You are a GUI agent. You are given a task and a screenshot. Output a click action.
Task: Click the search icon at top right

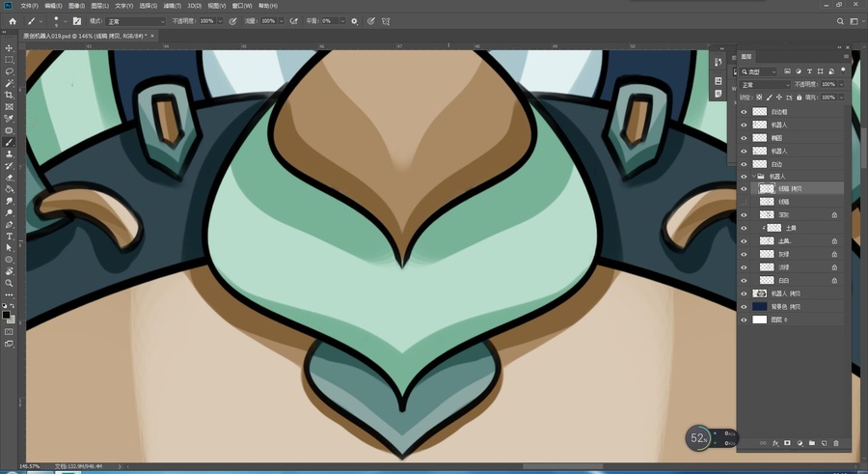click(840, 21)
